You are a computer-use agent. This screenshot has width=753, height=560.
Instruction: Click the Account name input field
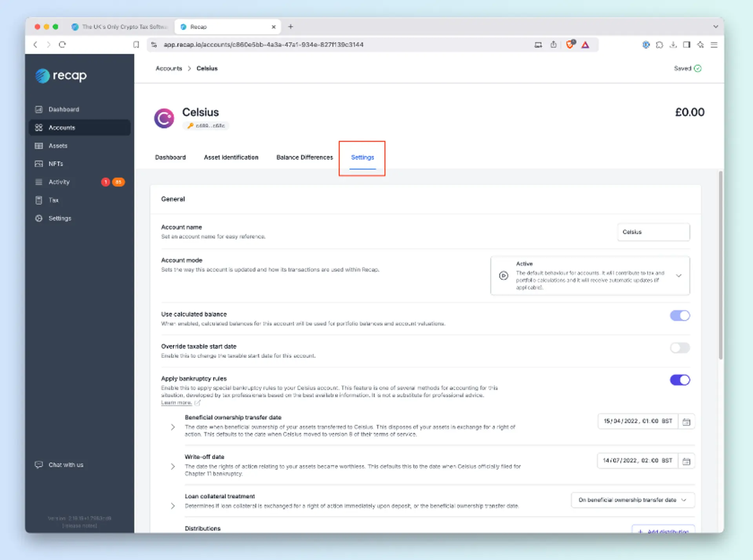(653, 232)
